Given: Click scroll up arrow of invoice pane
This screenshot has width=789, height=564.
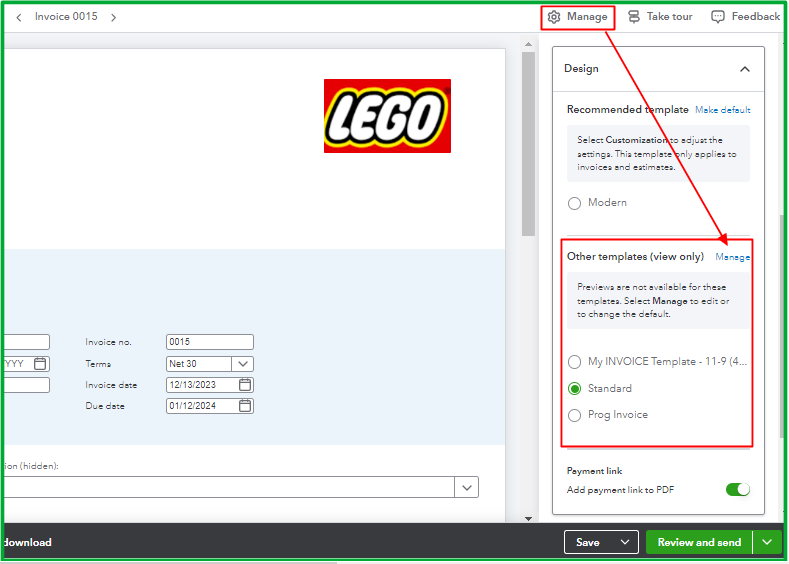Looking at the screenshot, I should [x=528, y=44].
